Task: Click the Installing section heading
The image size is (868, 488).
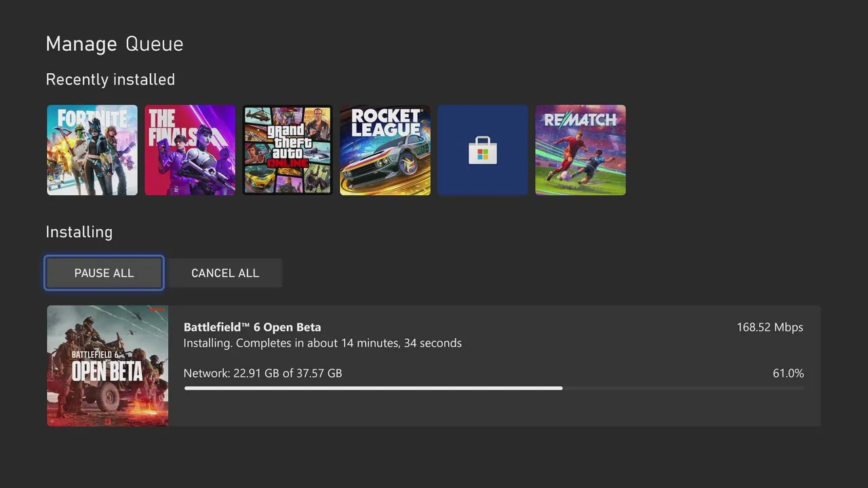Action: (x=79, y=232)
